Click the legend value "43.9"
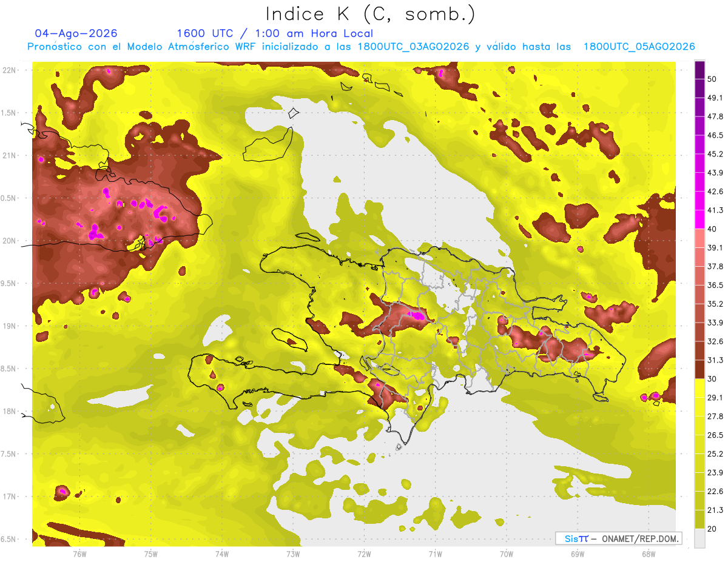This screenshot has height=562, width=728. point(716,173)
